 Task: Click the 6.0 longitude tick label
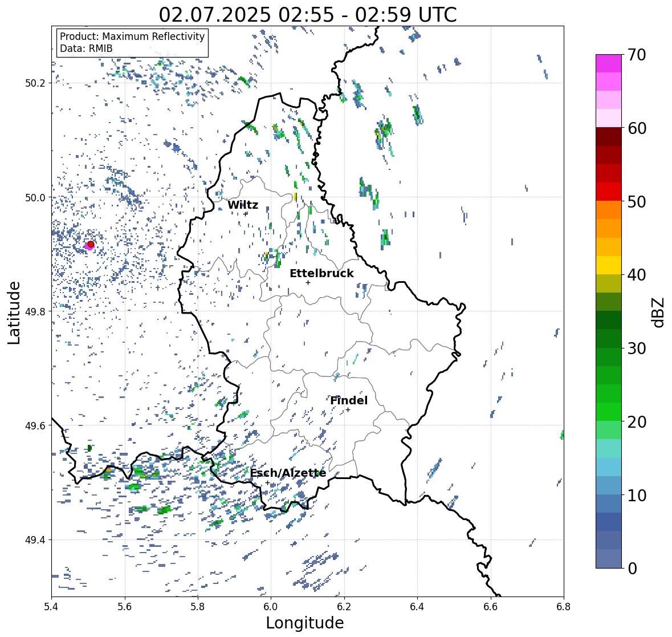[x=271, y=607]
